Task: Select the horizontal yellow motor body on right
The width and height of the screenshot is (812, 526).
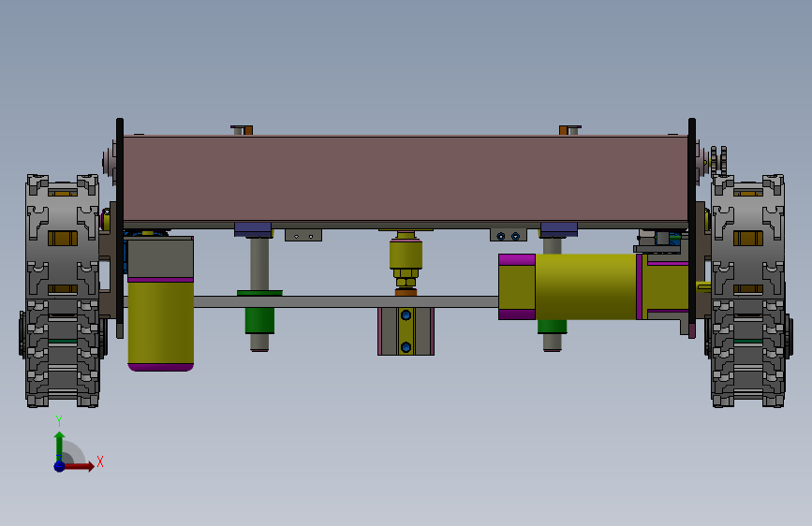Action: [x=585, y=286]
